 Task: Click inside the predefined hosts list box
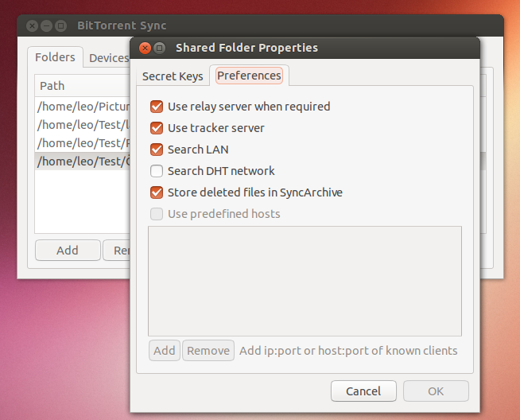point(305,281)
